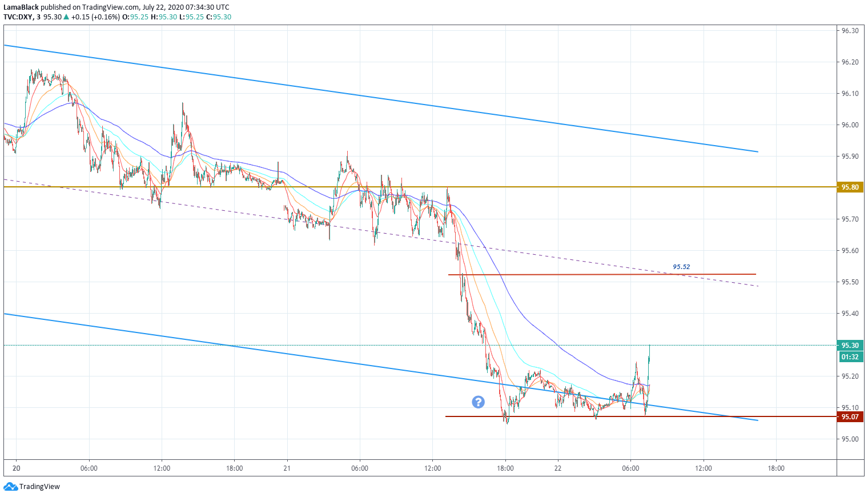Click the date label 20 on time axis
The height and width of the screenshot is (497, 868).
point(16,468)
